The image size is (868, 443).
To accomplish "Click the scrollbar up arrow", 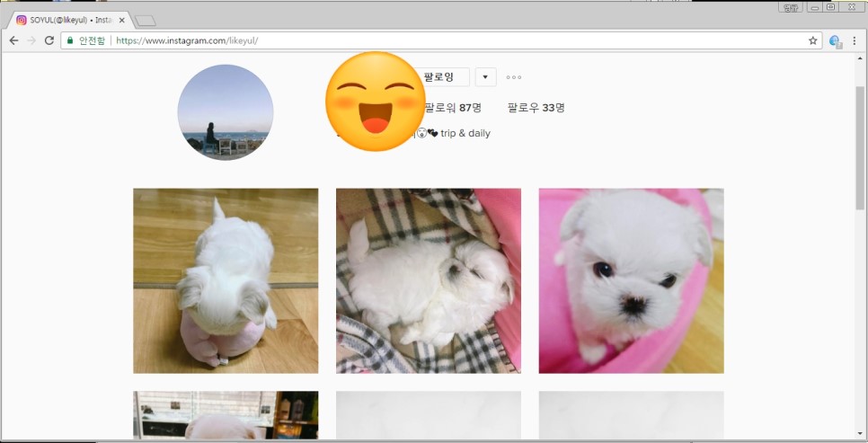I will [x=860, y=58].
